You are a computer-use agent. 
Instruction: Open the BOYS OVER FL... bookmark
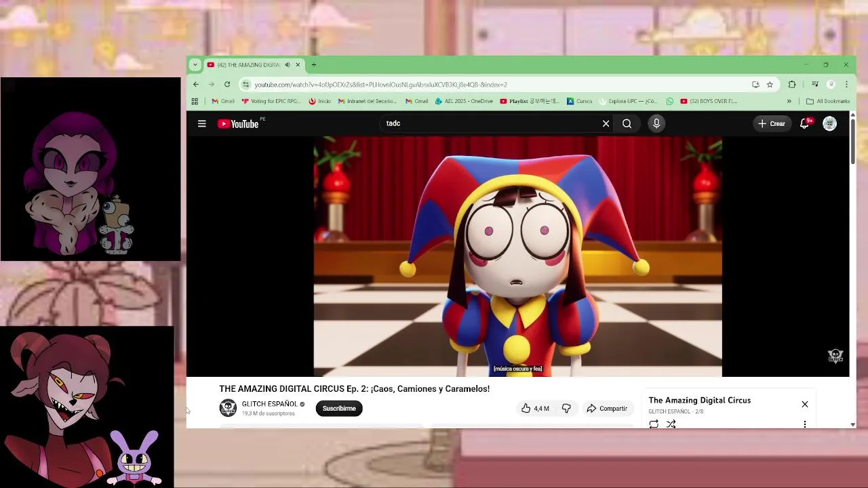(x=709, y=101)
